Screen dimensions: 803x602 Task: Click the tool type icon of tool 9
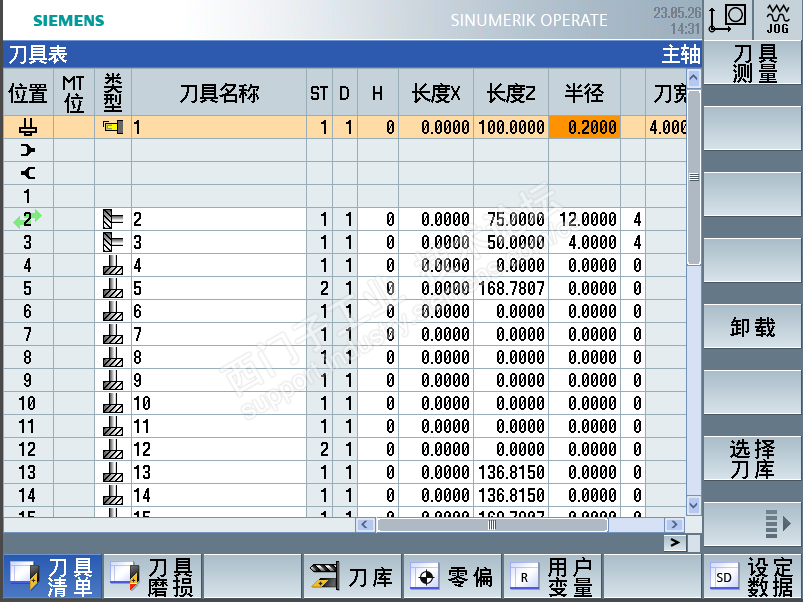[113, 380]
